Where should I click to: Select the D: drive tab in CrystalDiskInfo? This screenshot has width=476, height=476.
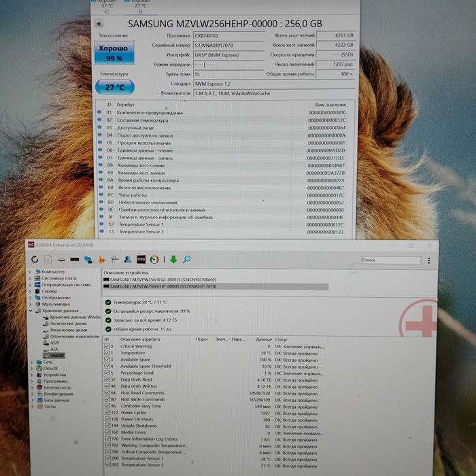click(x=141, y=6)
